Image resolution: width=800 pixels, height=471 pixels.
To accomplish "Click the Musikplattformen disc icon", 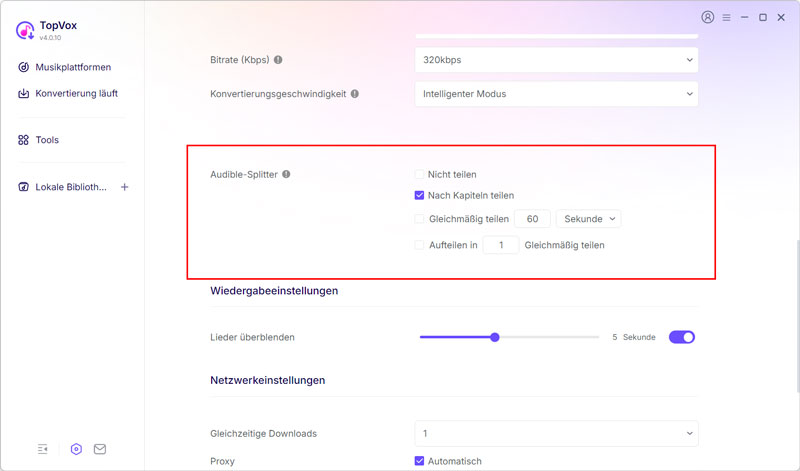I will [x=23, y=67].
